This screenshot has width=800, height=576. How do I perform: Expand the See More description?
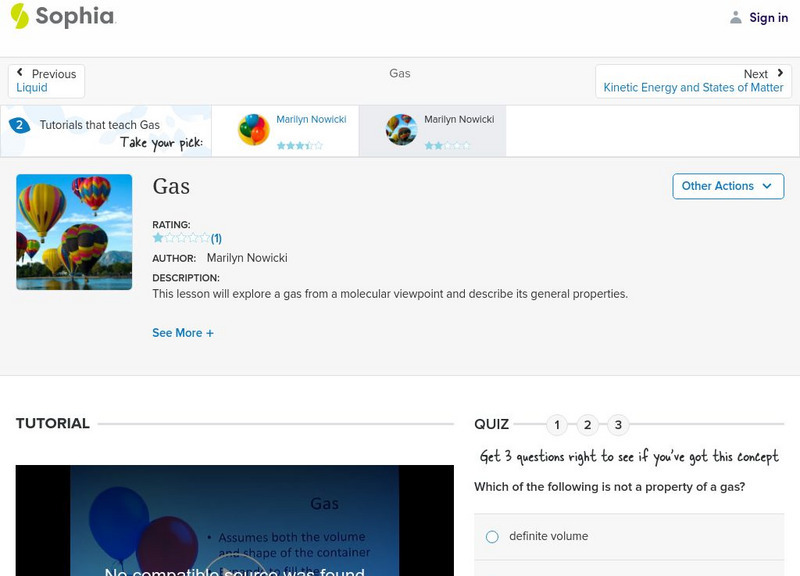pyautogui.click(x=183, y=333)
